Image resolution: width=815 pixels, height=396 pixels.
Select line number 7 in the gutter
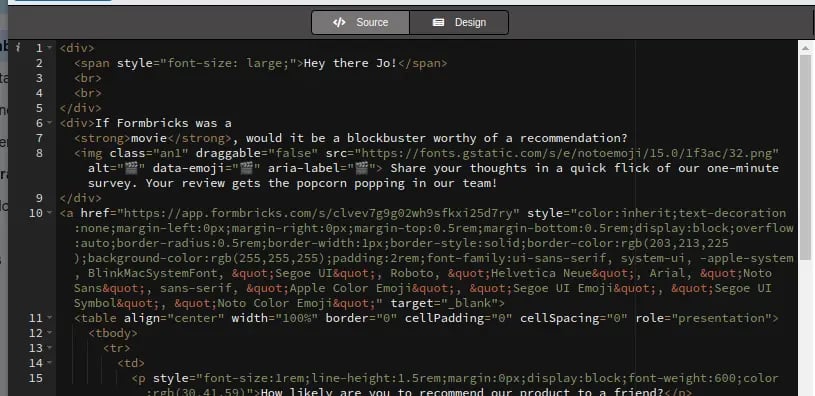tap(40, 138)
